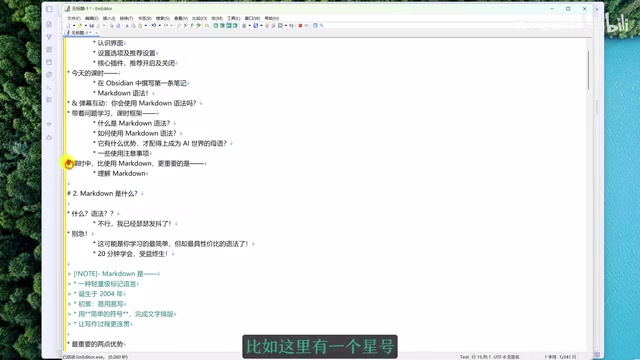Expand the Undo history dropdown arrow
The height and width of the screenshot is (360, 640).
point(160,25)
